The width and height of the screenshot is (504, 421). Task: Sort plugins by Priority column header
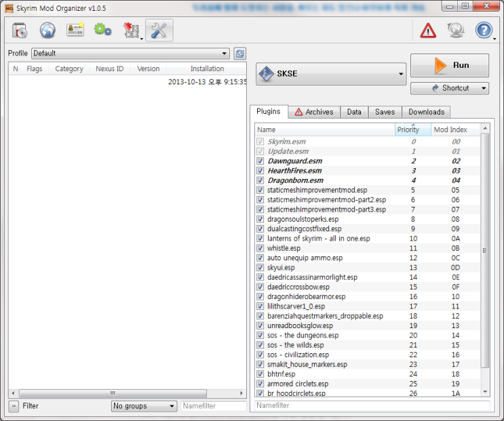[x=413, y=129]
